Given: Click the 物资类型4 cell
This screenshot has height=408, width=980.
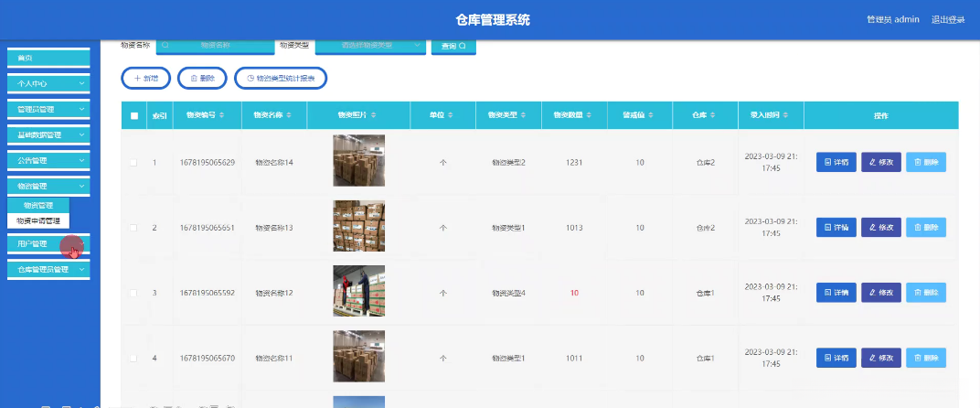Looking at the screenshot, I should coord(509,293).
